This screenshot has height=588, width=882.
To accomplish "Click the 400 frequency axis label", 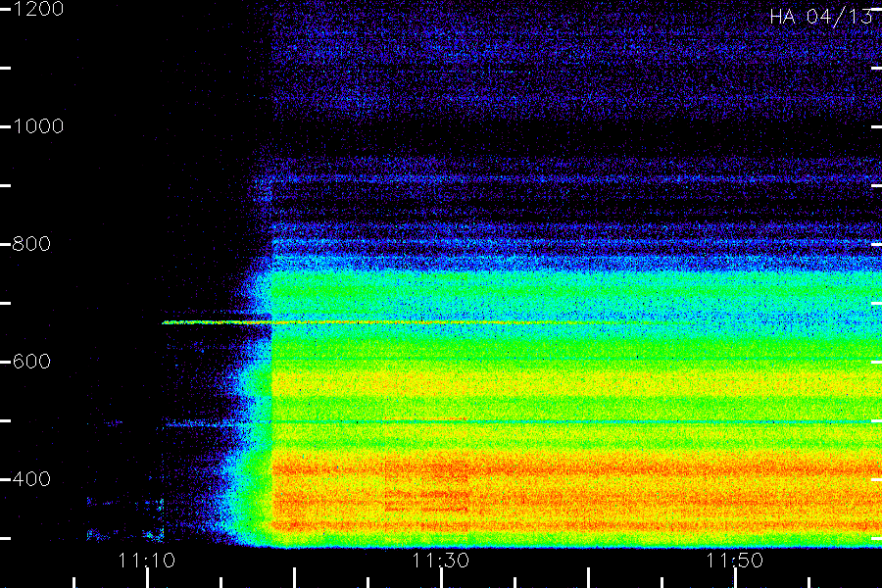I will click(x=31, y=479).
